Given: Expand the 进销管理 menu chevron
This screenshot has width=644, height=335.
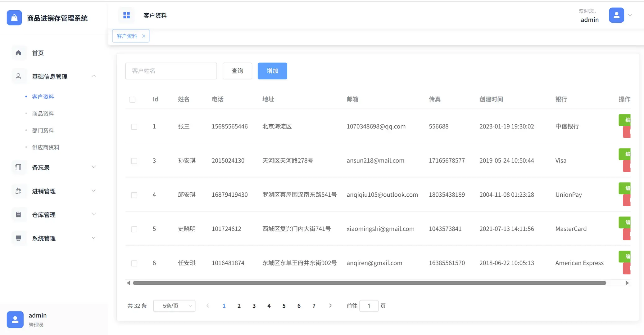Looking at the screenshot, I should (94, 190).
